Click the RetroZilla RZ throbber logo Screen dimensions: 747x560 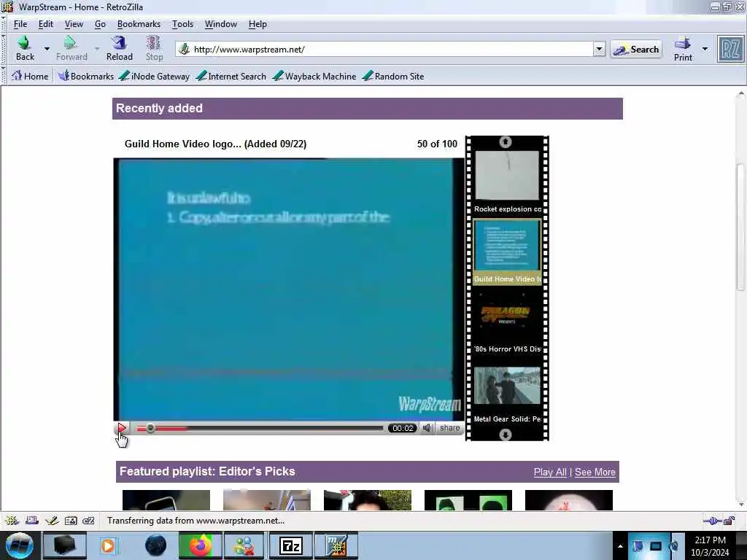(x=729, y=49)
